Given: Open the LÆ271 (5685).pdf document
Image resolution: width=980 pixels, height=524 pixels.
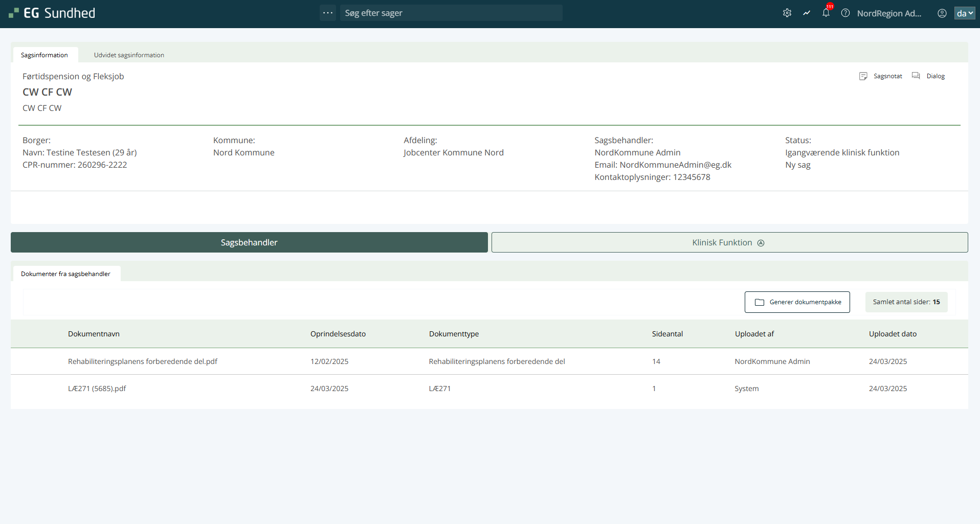Looking at the screenshot, I should pyautogui.click(x=97, y=389).
